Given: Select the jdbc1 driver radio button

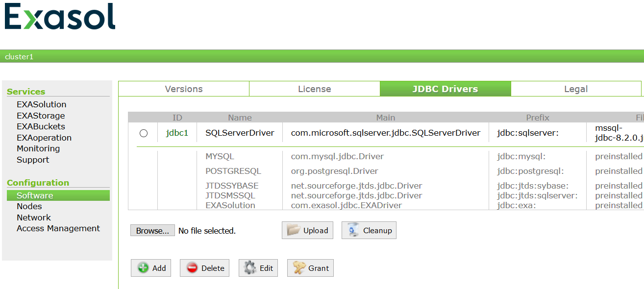Looking at the screenshot, I should 144,133.
